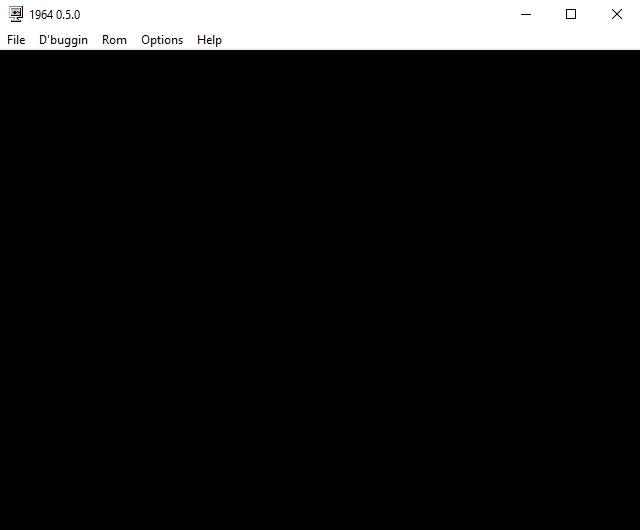
Task: Open the D'buggin menu
Action: click(x=63, y=40)
